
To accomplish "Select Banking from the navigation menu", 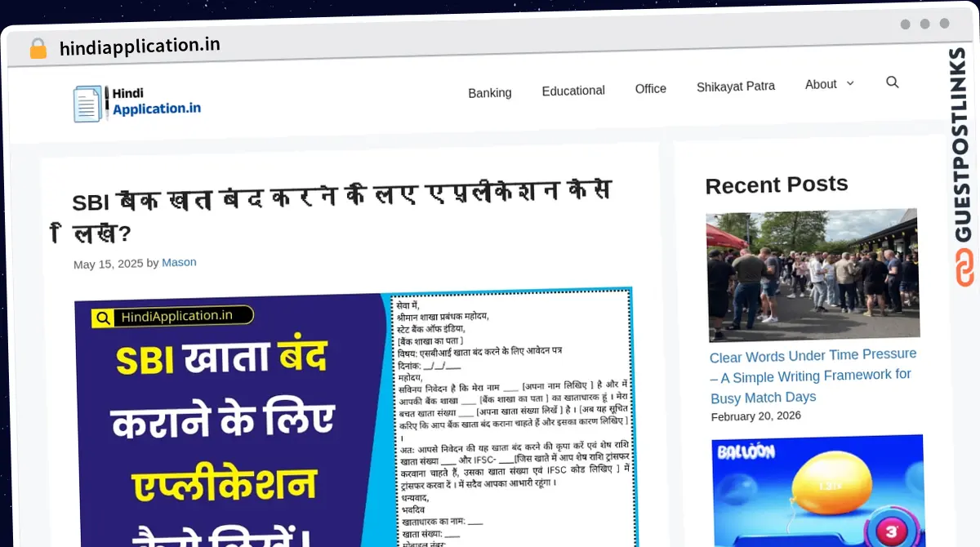I will click(490, 92).
